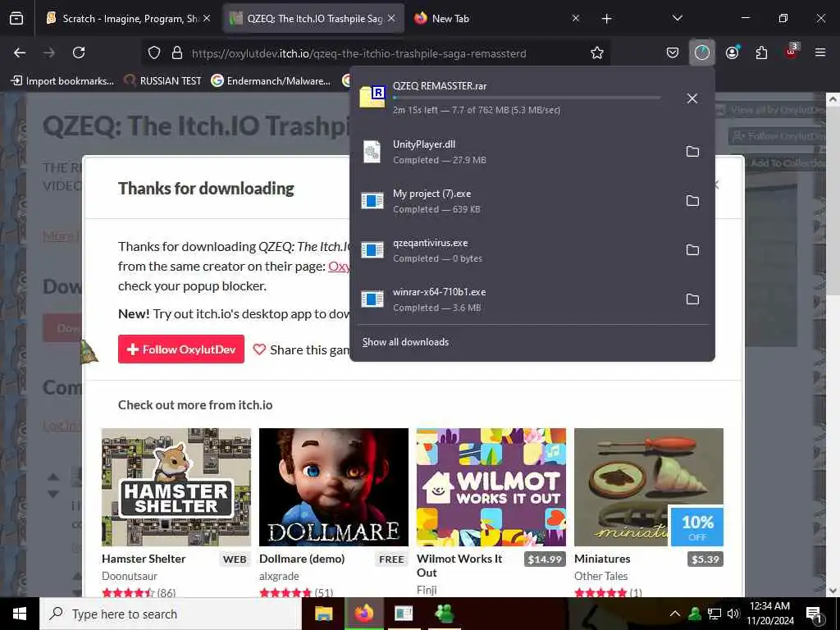Close the Scratch tab
This screenshot has height=630, width=840.
coord(207,19)
